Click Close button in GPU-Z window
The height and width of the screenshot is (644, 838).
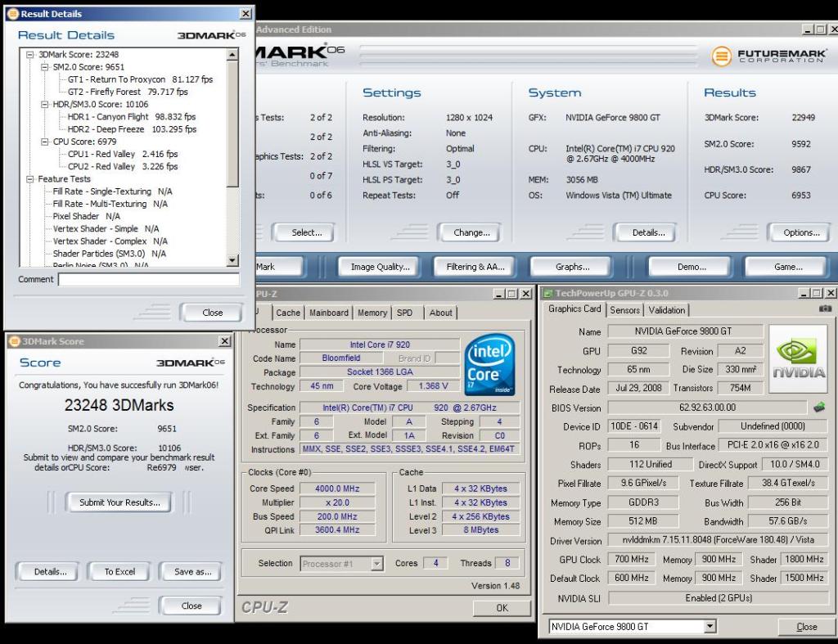[x=806, y=627]
